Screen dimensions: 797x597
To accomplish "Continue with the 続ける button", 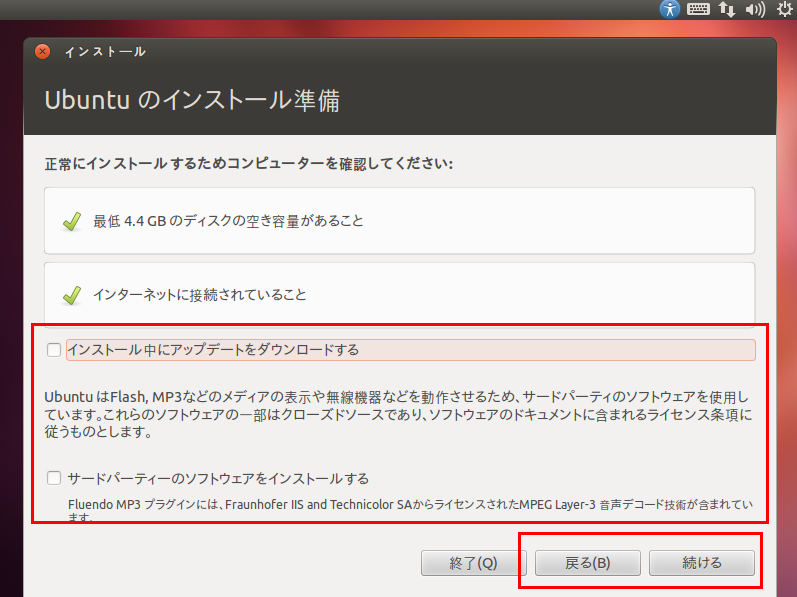I will click(702, 563).
